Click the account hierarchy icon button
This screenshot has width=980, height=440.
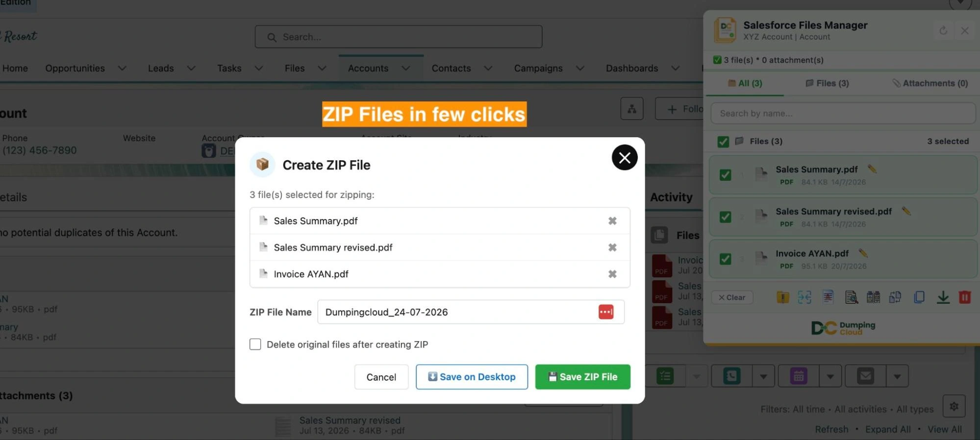[632, 109]
